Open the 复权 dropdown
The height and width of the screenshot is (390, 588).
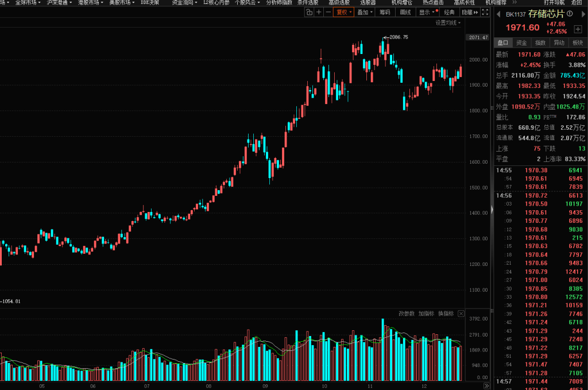coord(343,12)
